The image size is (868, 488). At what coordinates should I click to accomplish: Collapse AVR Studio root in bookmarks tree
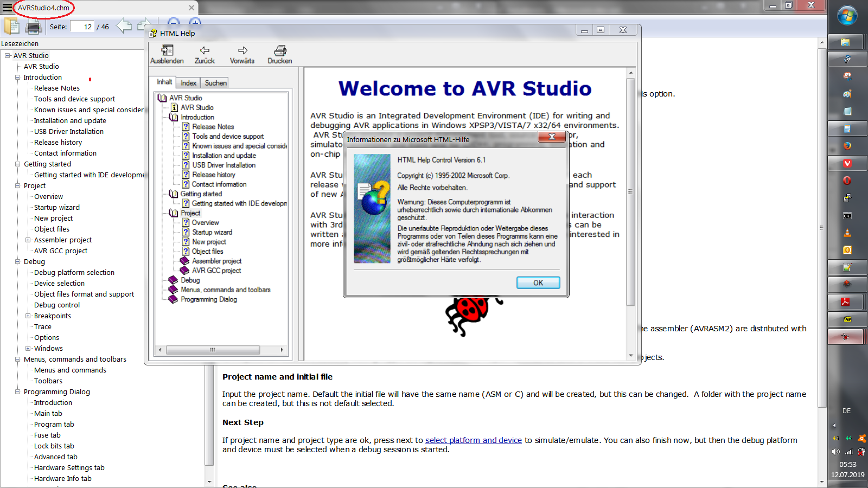[x=7, y=55]
